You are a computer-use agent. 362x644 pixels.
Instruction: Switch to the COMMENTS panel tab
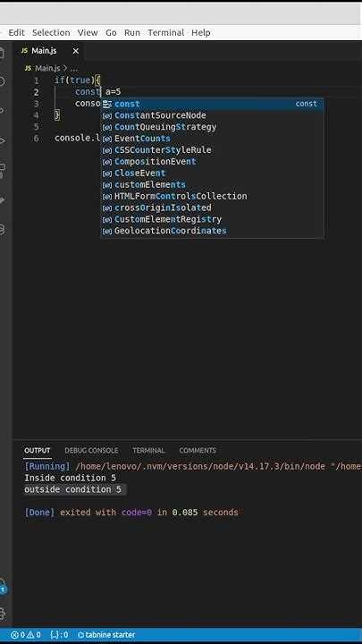[x=198, y=451]
